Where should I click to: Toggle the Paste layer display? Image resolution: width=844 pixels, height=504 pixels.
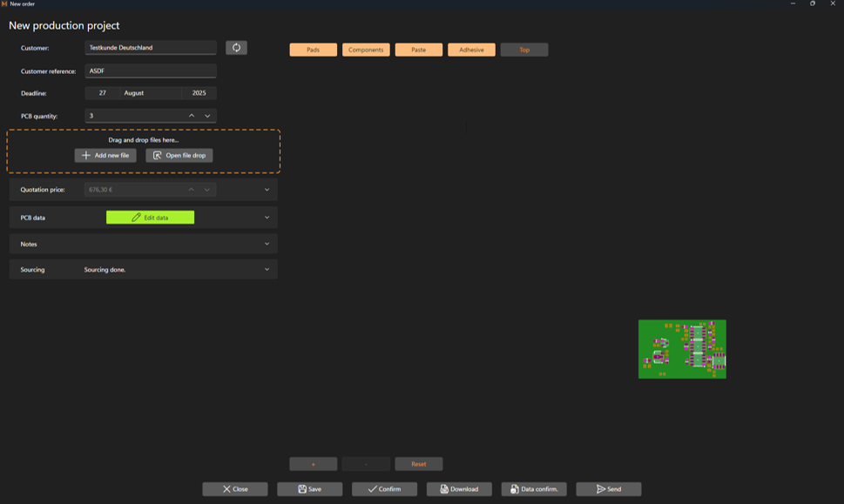(x=419, y=50)
